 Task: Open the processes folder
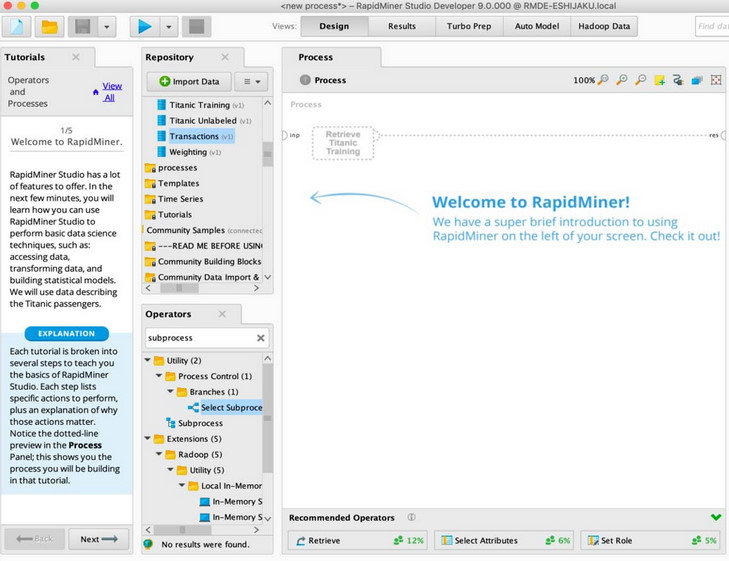tap(171, 167)
